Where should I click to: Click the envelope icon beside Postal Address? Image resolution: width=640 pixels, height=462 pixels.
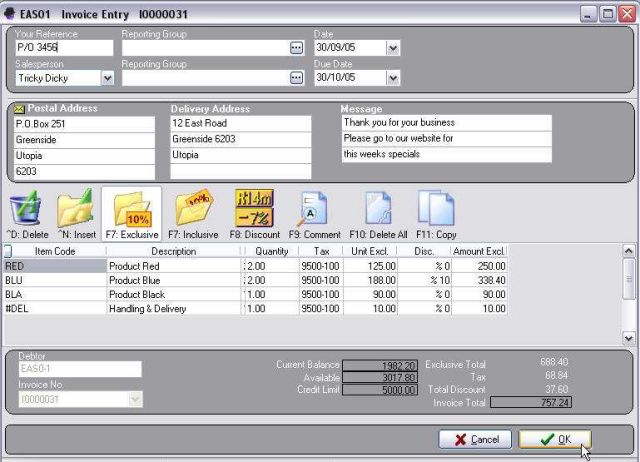click(x=18, y=108)
